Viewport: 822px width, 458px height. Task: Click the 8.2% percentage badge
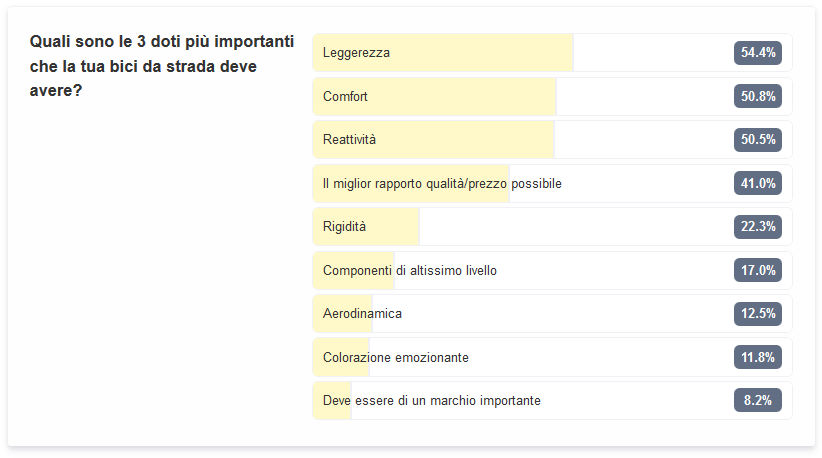point(757,401)
